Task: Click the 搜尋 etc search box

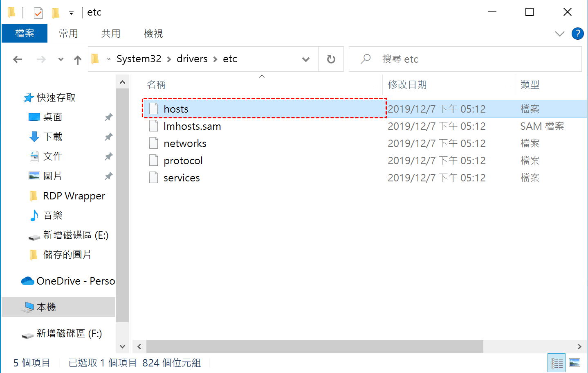Action: coord(465,59)
